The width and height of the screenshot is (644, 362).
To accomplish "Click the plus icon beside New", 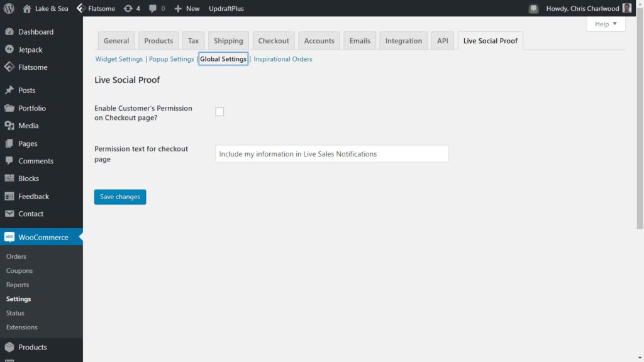I will (x=178, y=8).
